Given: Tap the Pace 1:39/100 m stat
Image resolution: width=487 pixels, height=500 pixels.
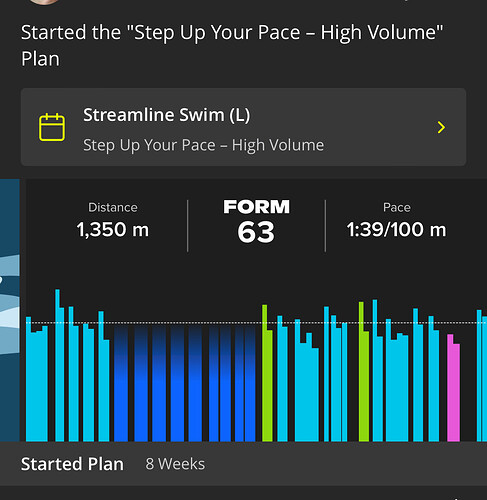Looking at the screenshot, I should click(396, 222).
